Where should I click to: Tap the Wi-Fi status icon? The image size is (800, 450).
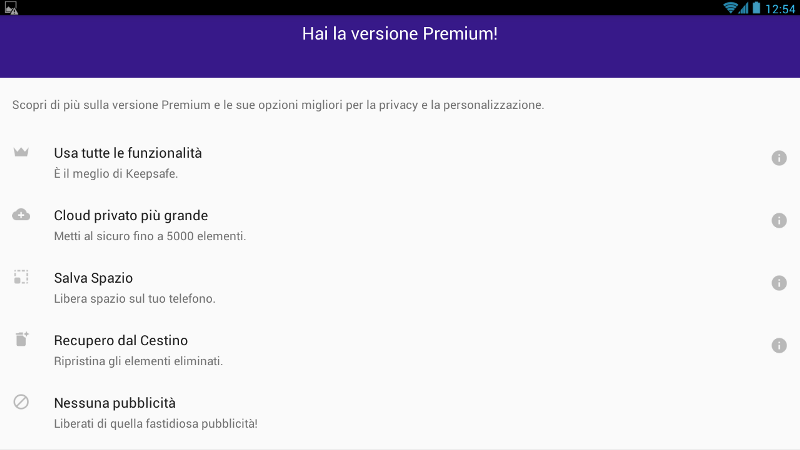coord(730,8)
